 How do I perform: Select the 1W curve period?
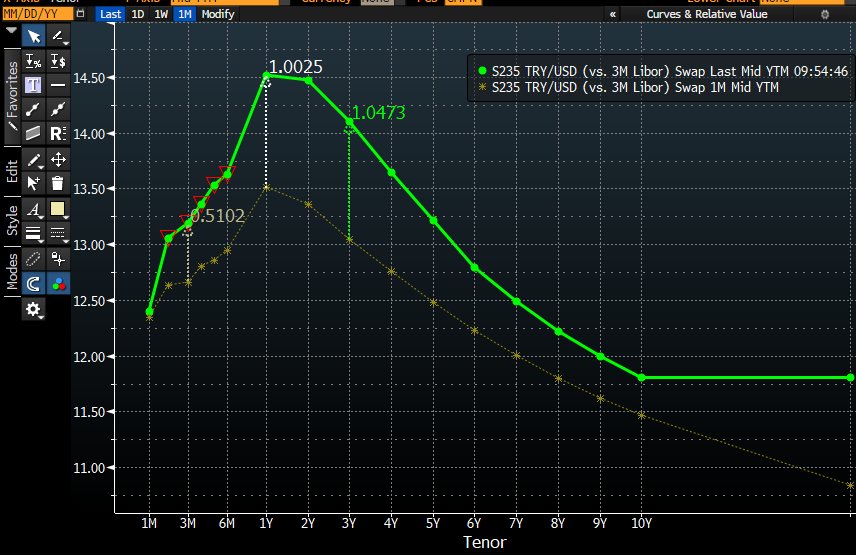tap(161, 14)
